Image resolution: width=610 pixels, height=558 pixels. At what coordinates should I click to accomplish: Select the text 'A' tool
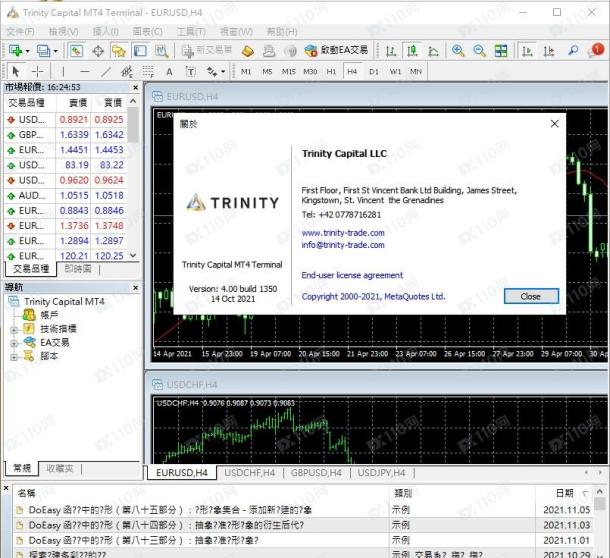(x=169, y=72)
